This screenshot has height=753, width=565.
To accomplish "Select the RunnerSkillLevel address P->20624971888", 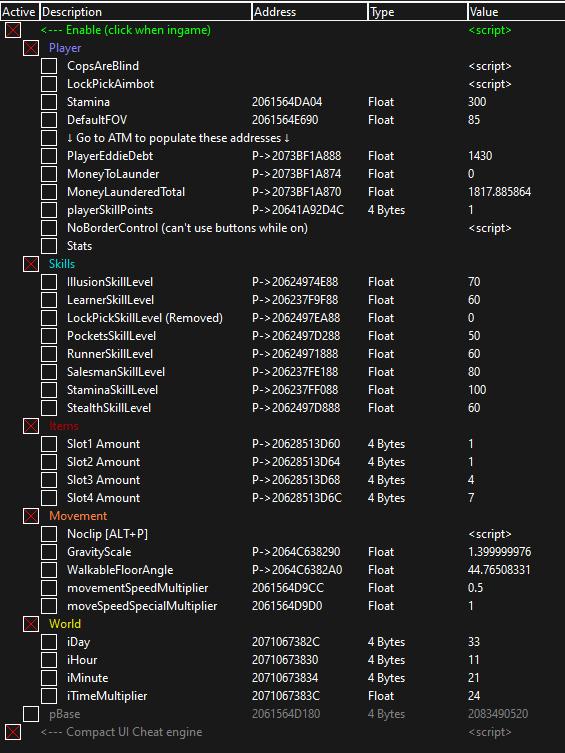I will tap(295, 354).
